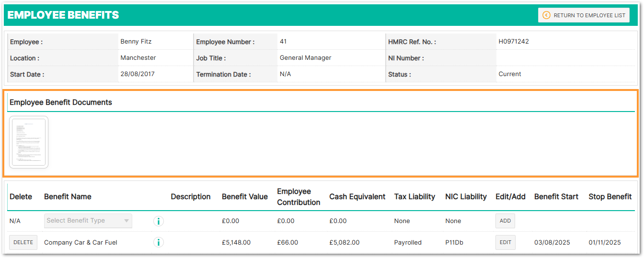
Task: Expand the Select Benefit Type dropdown
Action: [x=88, y=221]
